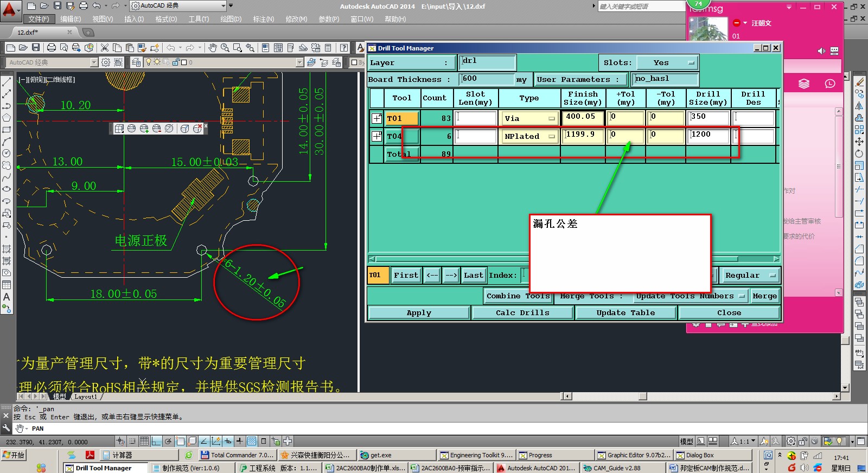Open the 编辑(E) menu

pyautogui.click(x=71, y=19)
